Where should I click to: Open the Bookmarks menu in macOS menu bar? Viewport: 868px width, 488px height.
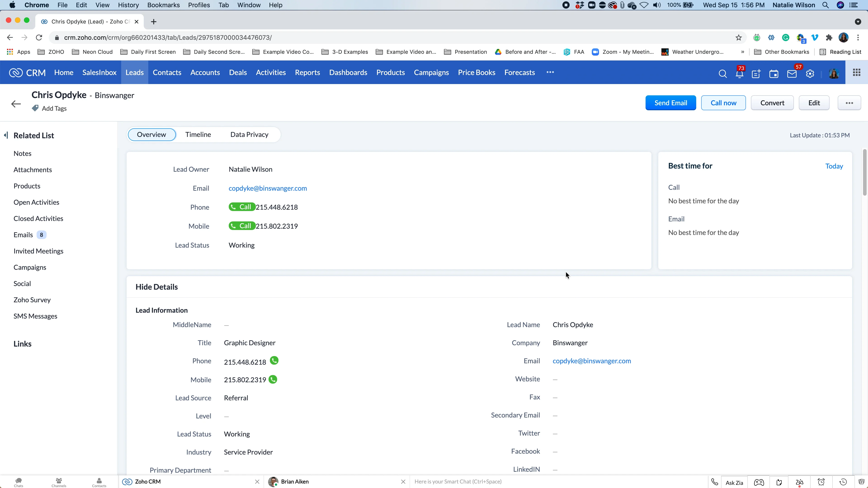point(163,5)
